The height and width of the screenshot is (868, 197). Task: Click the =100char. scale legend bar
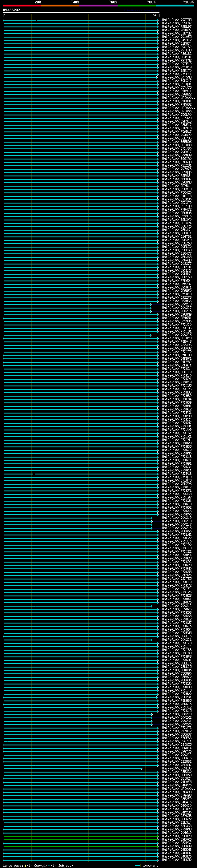pyautogui.click(x=137, y=866)
